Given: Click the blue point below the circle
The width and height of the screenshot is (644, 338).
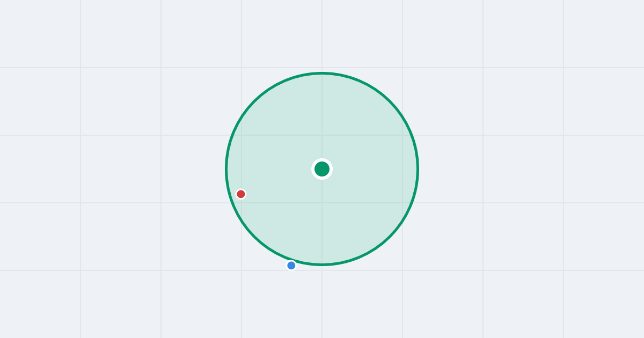Looking at the screenshot, I should point(291,265).
